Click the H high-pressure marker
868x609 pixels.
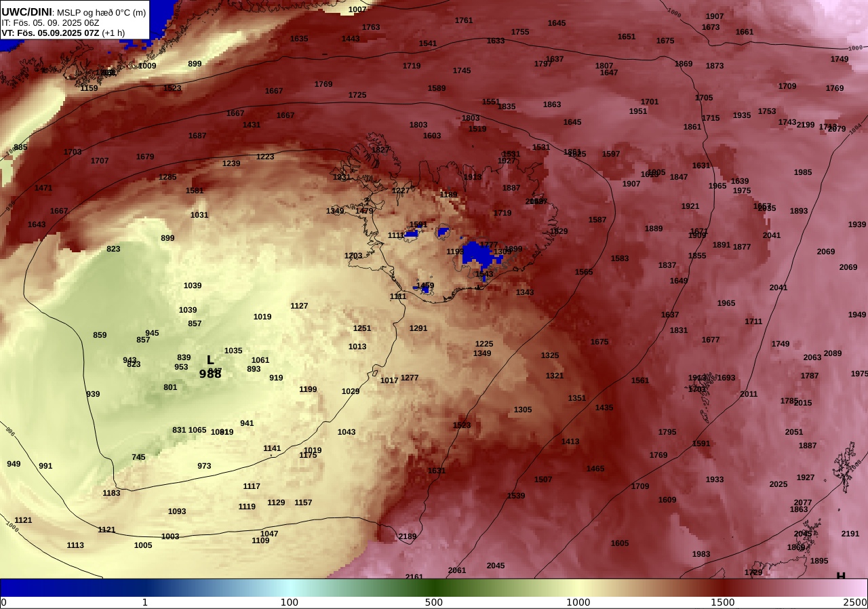click(841, 576)
